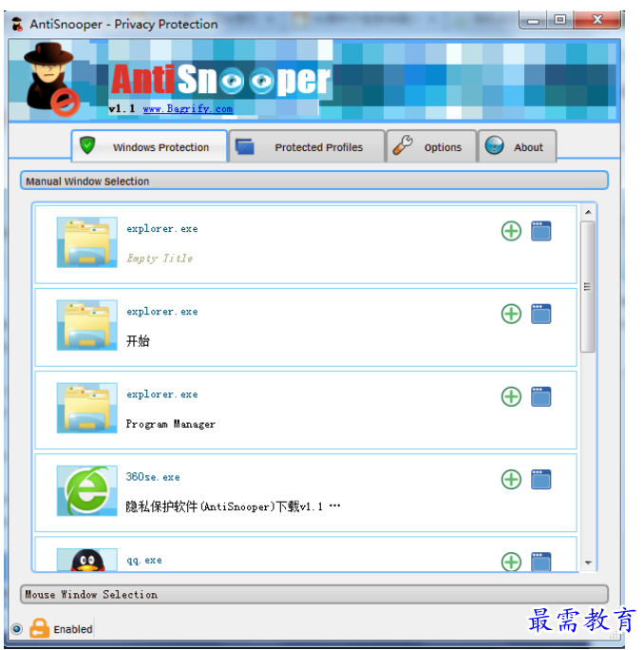Maximize the AntiSnooper window
This screenshot has width=644, height=650.
click(x=559, y=20)
